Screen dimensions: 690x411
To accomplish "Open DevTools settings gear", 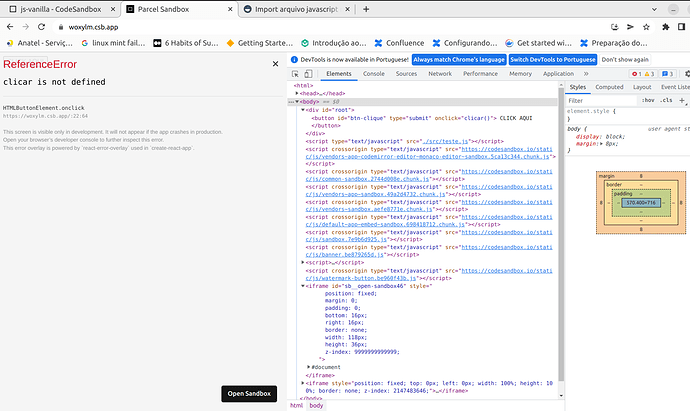I will (x=687, y=74).
